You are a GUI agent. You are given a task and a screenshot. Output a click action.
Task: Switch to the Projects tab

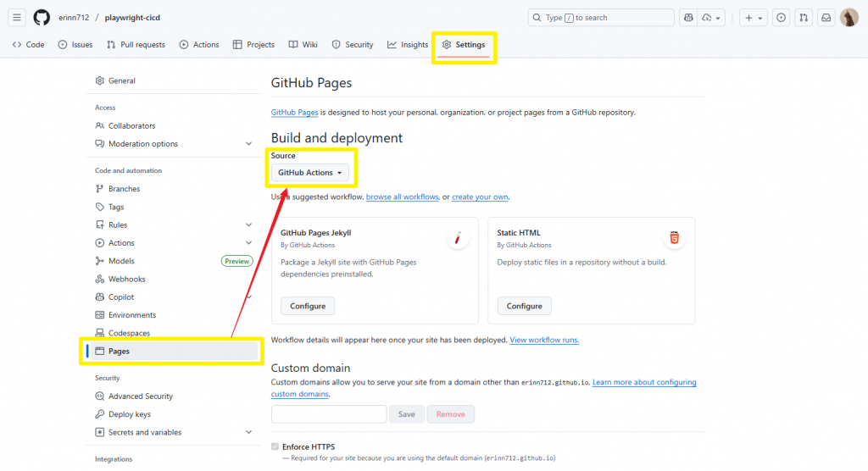pyautogui.click(x=253, y=45)
